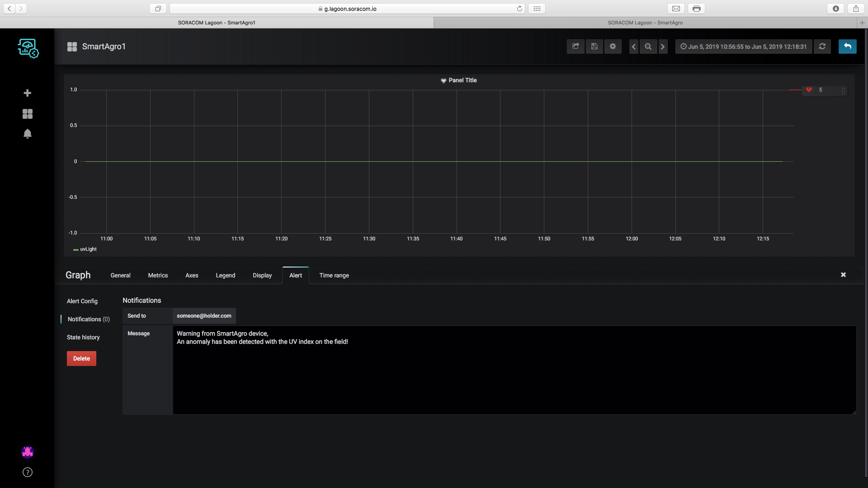This screenshot has width=868, height=488.
Task: Switch to the Metrics tab
Action: 158,275
